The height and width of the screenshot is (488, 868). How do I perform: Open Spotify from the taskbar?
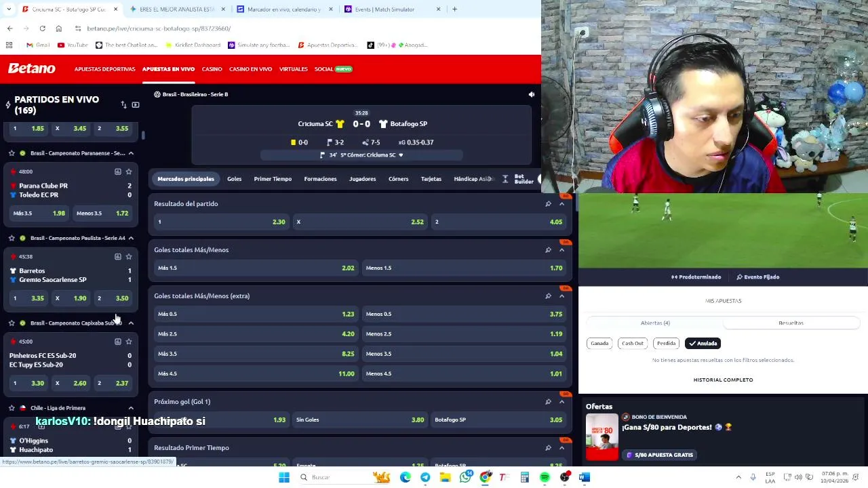tap(545, 477)
